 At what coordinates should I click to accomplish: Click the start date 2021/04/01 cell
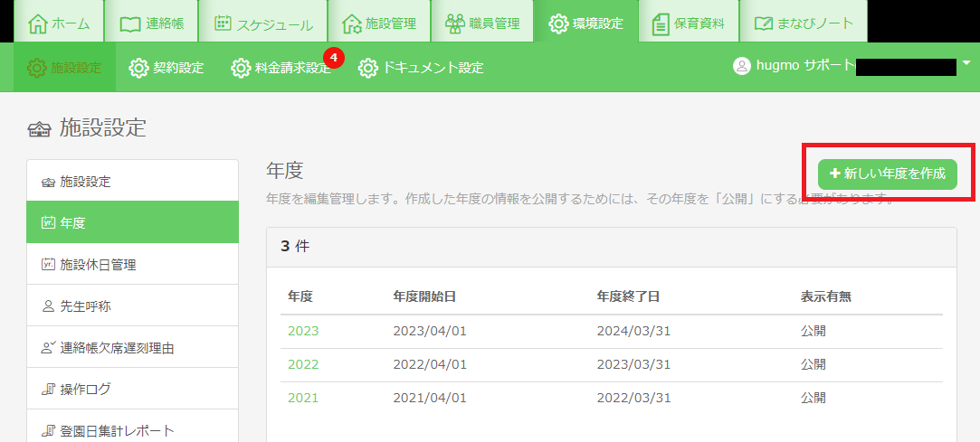pyautogui.click(x=430, y=399)
